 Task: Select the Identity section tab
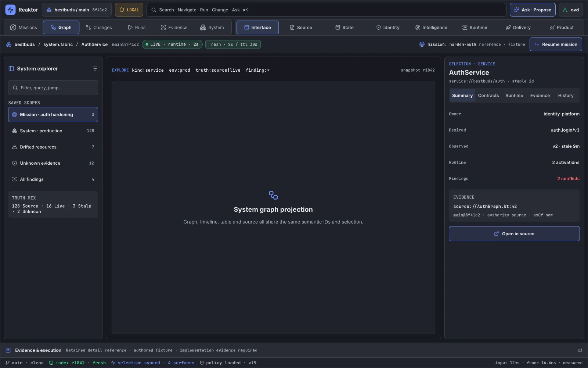click(388, 28)
